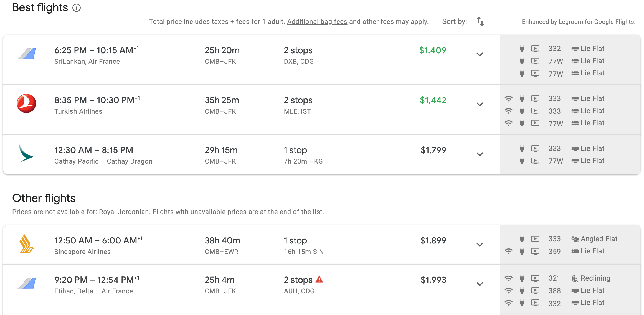Click Wi-Fi icon on Turkish Airlines first leg
Image resolution: width=644 pixels, height=315 pixels.
[x=509, y=98]
